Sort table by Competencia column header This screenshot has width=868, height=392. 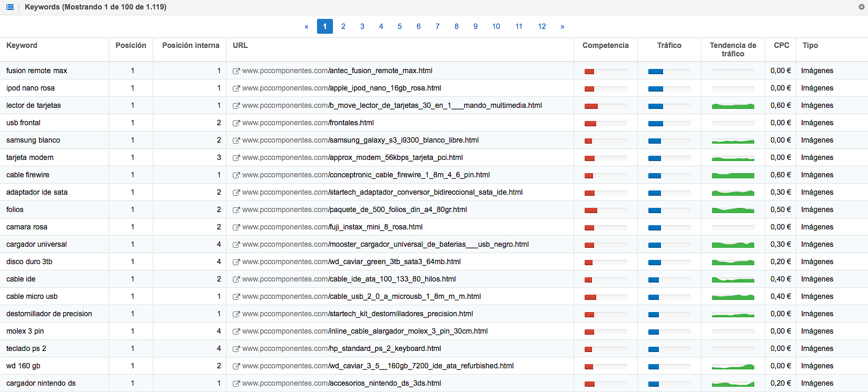(x=605, y=45)
